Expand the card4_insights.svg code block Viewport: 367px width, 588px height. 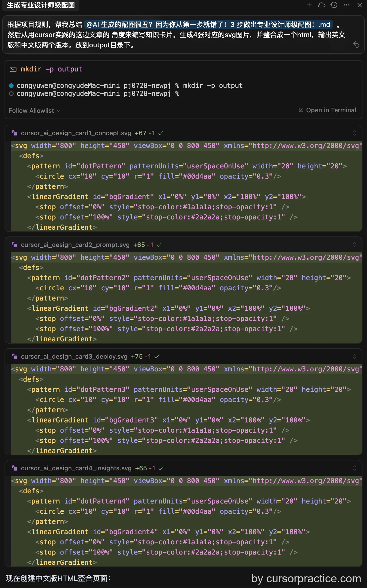355,468
